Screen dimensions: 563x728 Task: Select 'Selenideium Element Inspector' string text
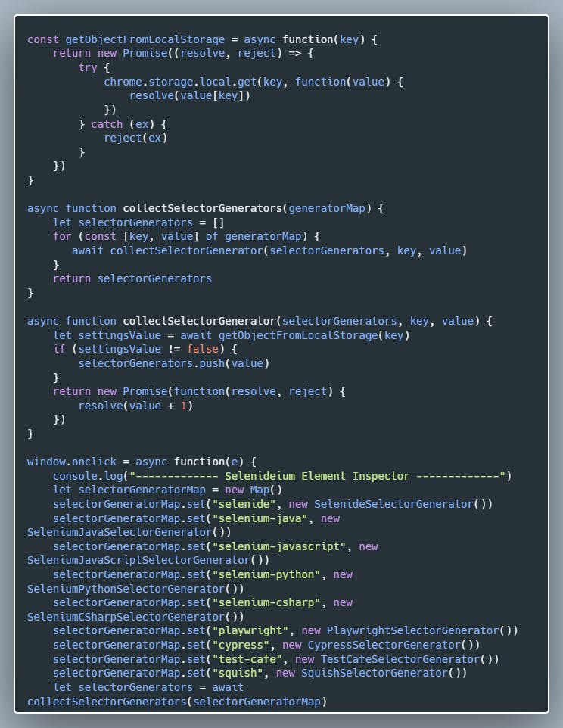(317, 476)
